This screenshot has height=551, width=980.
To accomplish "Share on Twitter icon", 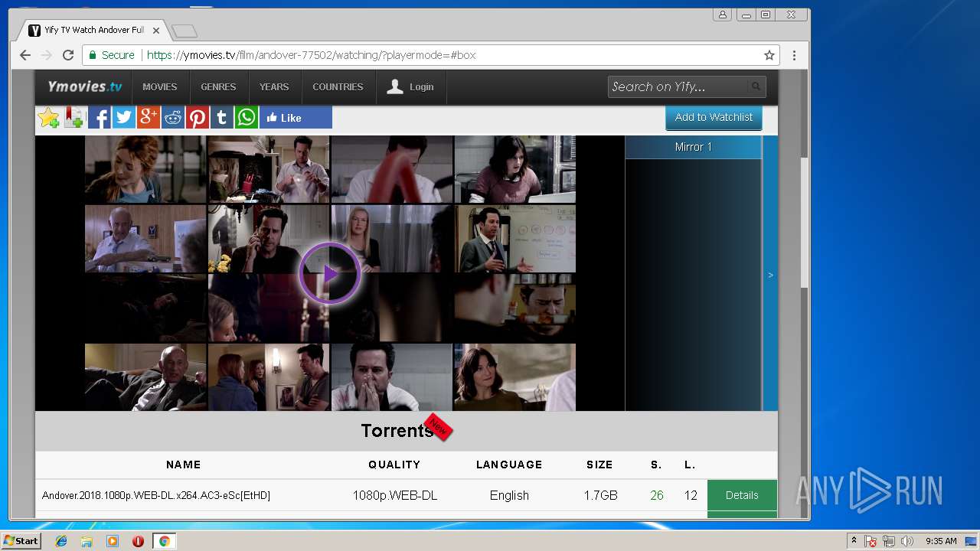I will [x=124, y=117].
